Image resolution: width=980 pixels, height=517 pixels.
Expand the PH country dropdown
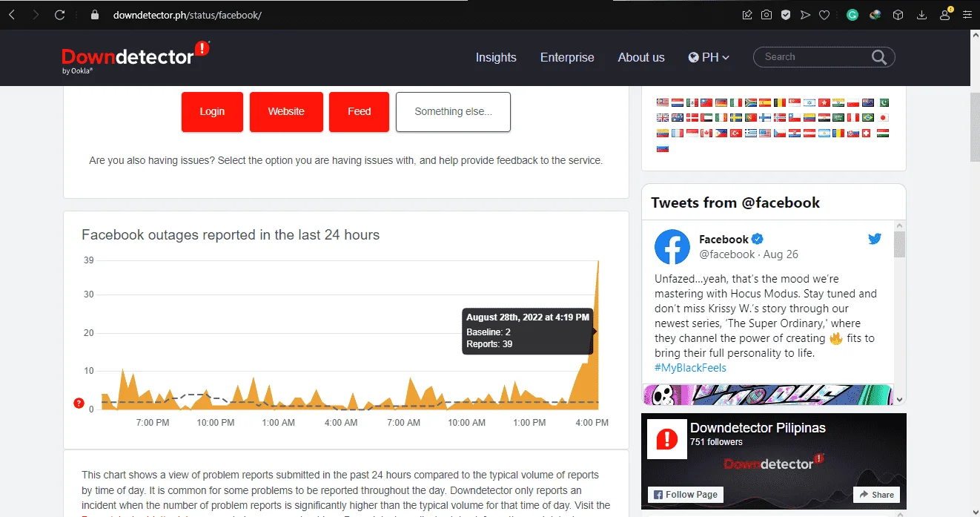(x=709, y=57)
